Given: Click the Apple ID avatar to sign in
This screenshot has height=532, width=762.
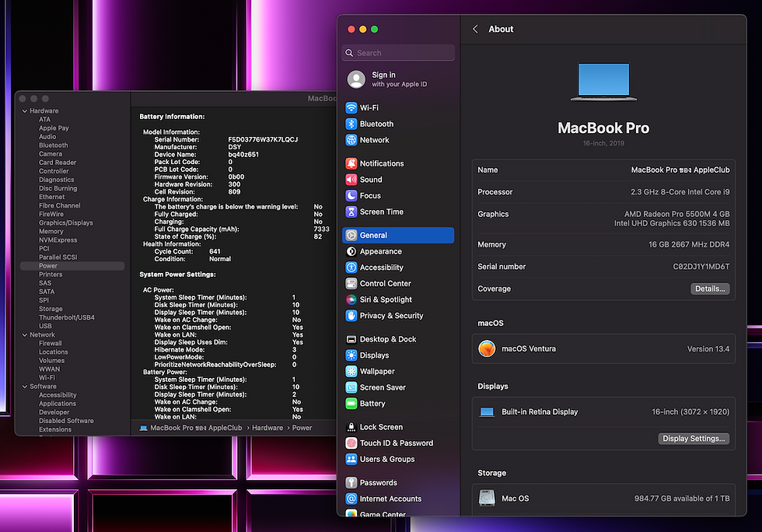Looking at the screenshot, I should (x=356, y=79).
